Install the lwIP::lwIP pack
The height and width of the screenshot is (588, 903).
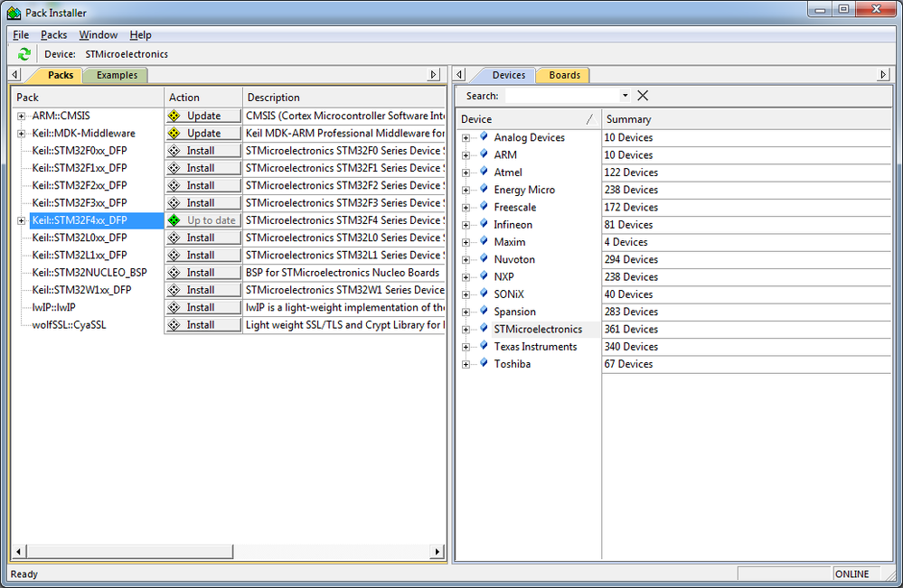(202, 307)
